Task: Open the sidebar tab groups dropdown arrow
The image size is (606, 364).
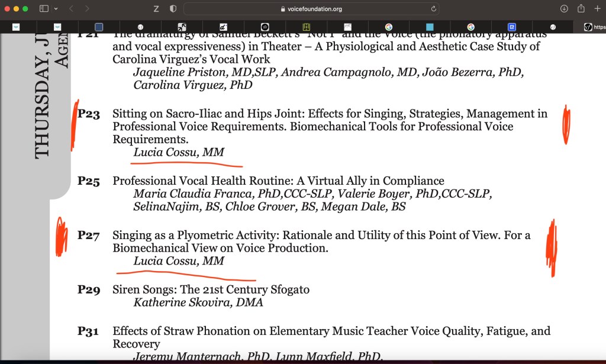Action: 56,9
